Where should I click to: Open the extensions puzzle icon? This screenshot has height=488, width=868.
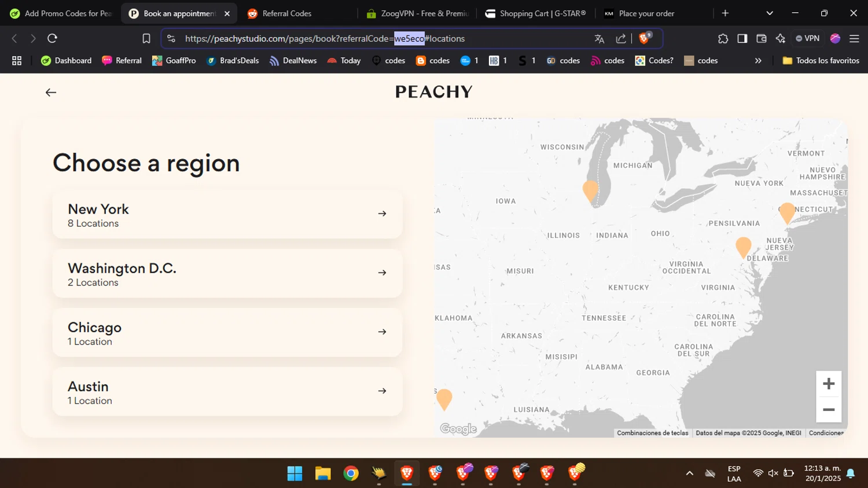(723, 38)
